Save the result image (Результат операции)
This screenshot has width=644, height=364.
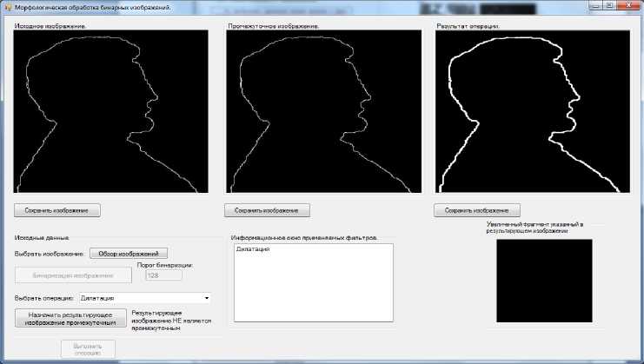pos(477,210)
